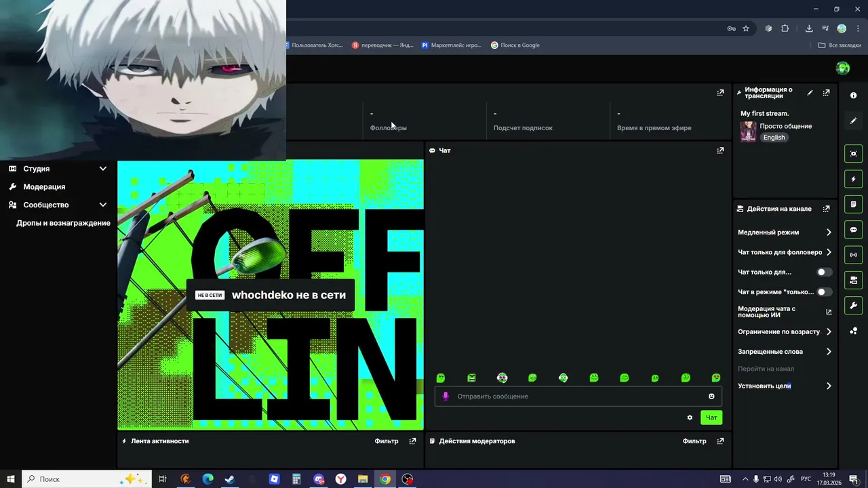Image resolution: width=868 pixels, height=488 pixels.
Task: Click Перейти на канал link
Action: pyautogui.click(x=766, y=369)
